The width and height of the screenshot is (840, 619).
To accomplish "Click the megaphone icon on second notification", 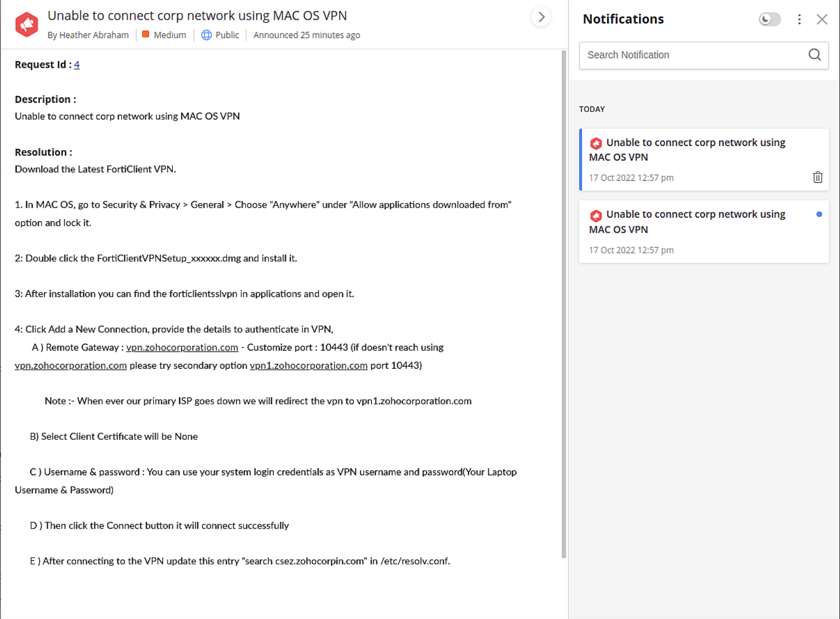I will click(596, 215).
